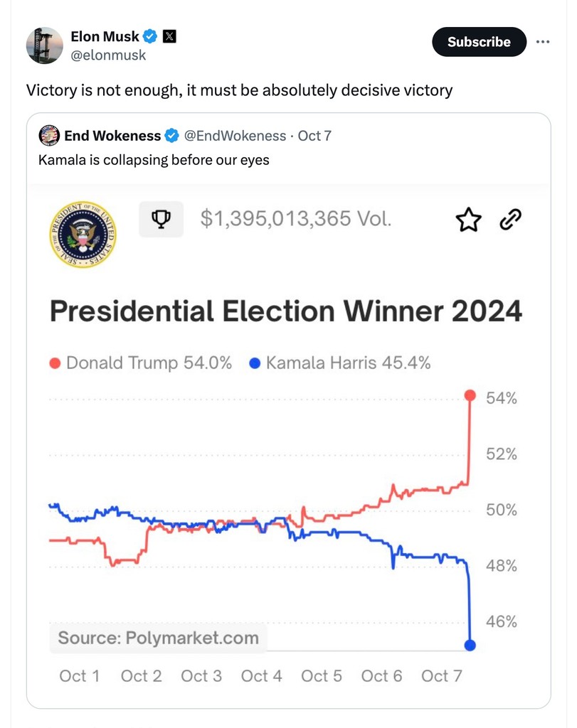Open the @elonmusk handle link
Viewport: 577px width, 728px height.
coord(108,55)
